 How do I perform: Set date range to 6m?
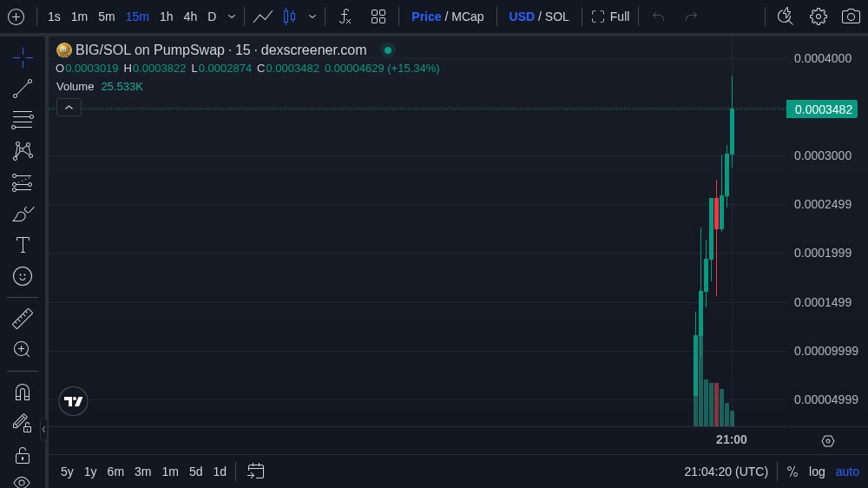115,472
